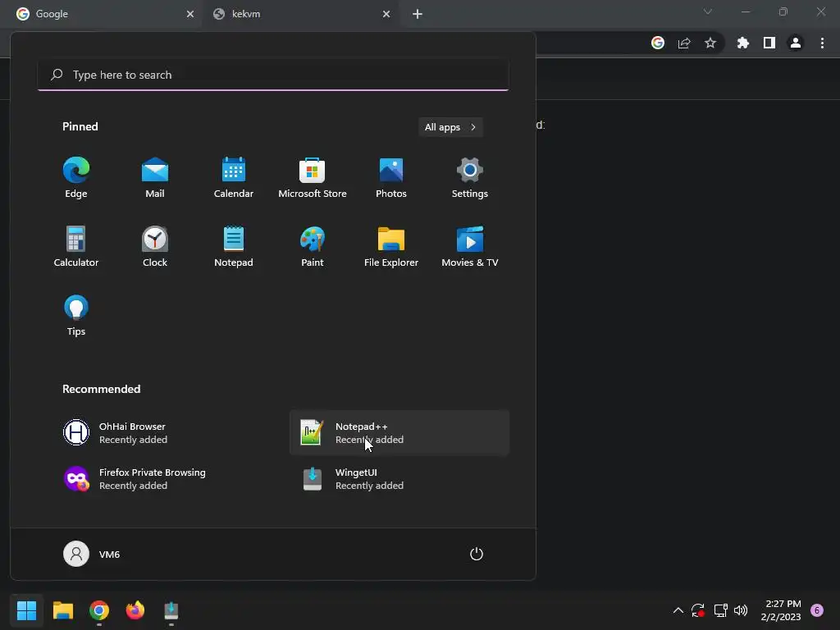Close the kekvm tab
The image size is (840, 630).
[386, 14]
